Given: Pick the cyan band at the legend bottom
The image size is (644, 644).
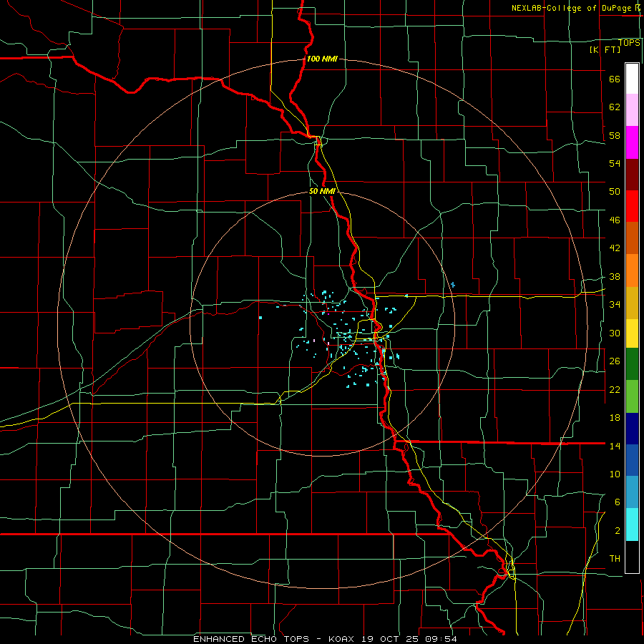Looking at the screenshot, I should [x=632, y=525].
